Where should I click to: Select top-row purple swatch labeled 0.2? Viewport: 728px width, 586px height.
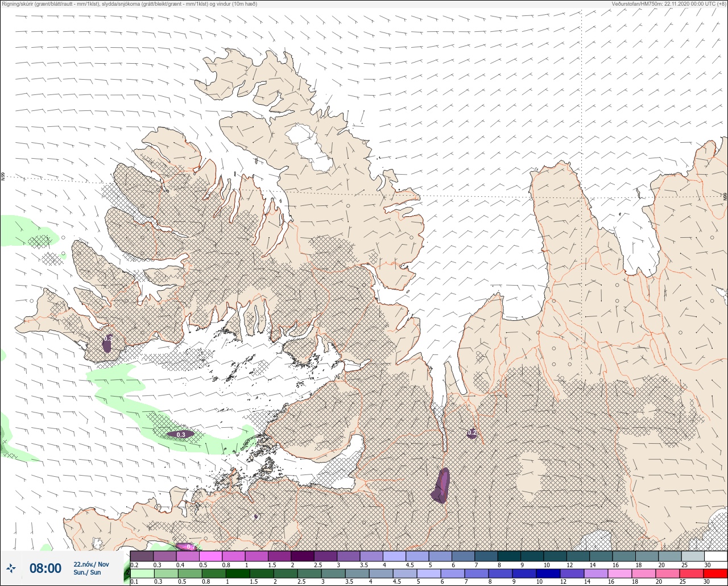(142, 556)
